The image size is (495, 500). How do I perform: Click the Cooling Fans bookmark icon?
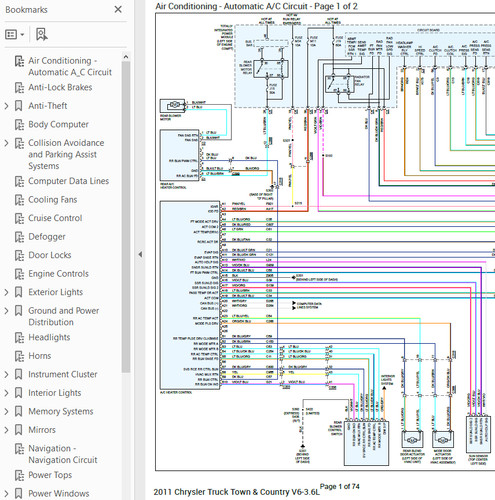pyautogui.click(x=19, y=200)
